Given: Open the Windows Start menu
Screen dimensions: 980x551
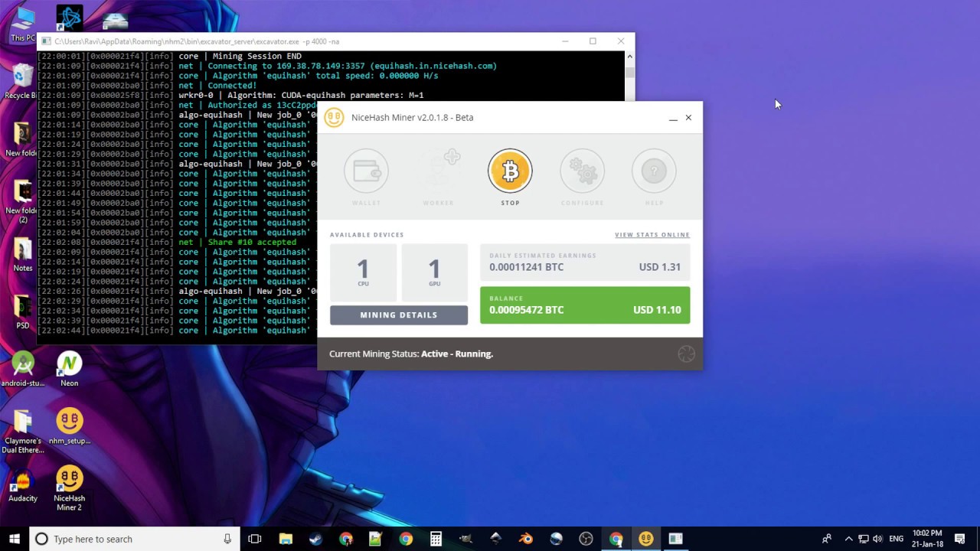Looking at the screenshot, I should coord(15,539).
